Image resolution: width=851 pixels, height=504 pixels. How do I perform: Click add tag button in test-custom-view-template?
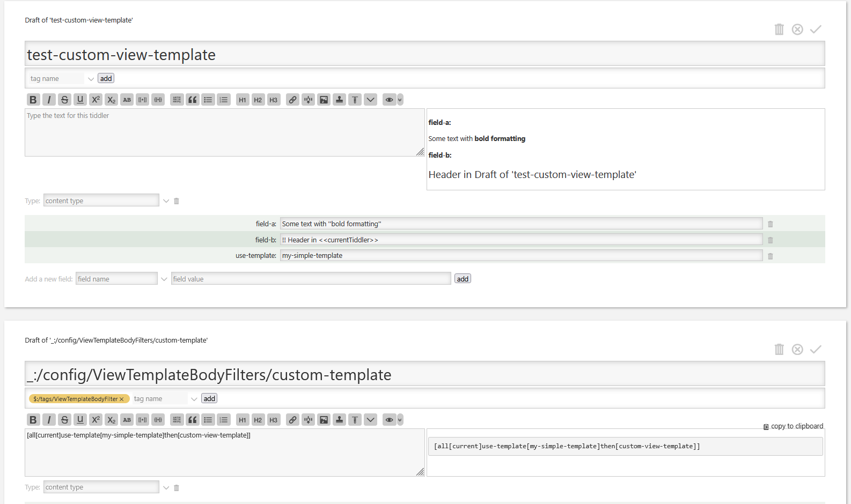(x=106, y=78)
